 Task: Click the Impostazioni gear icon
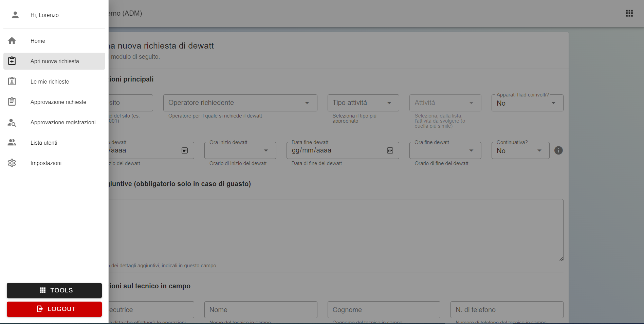coord(12,163)
